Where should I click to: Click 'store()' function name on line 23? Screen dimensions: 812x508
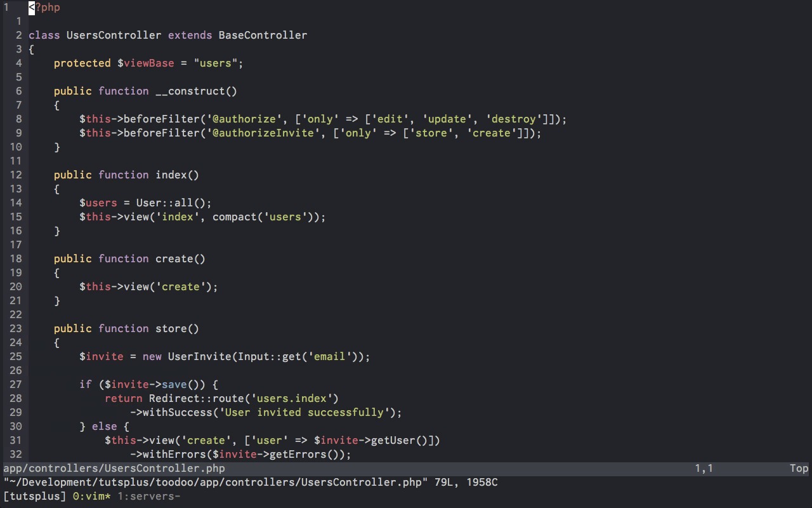178,329
